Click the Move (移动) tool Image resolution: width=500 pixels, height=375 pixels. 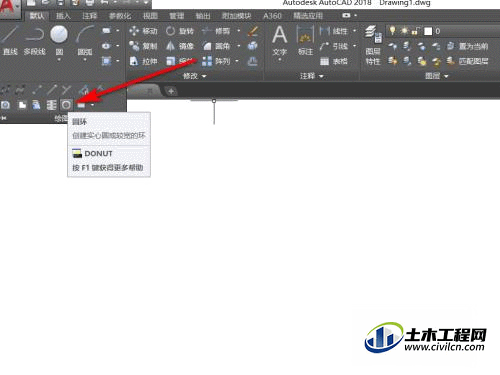(143, 31)
